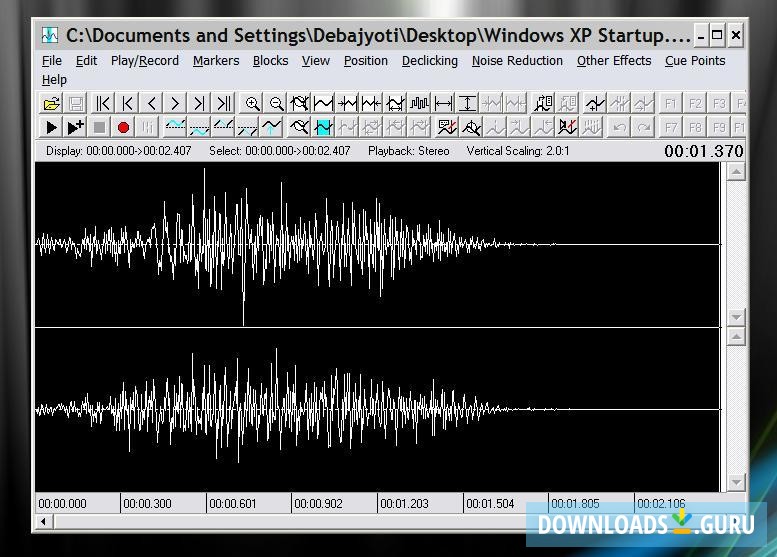Click the vertical double-arrow scaling icon
Image resolution: width=777 pixels, height=557 pixels.
pos(467,104)
